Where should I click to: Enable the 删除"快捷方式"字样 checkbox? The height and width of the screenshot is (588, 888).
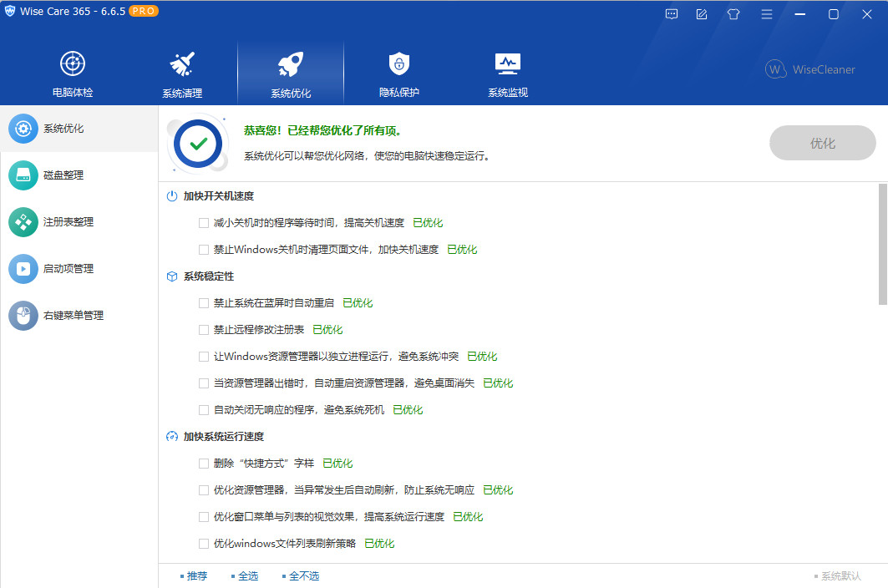coord(204,464)
